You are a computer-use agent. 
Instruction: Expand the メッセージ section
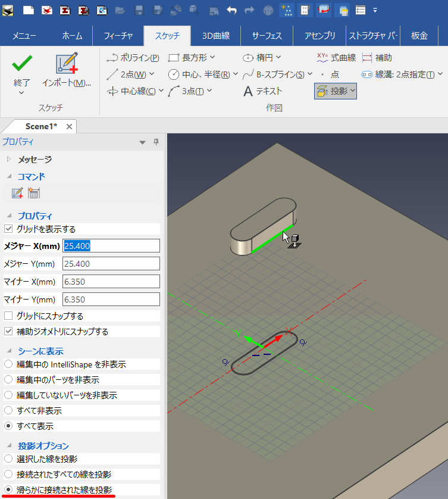click(8, 159)
